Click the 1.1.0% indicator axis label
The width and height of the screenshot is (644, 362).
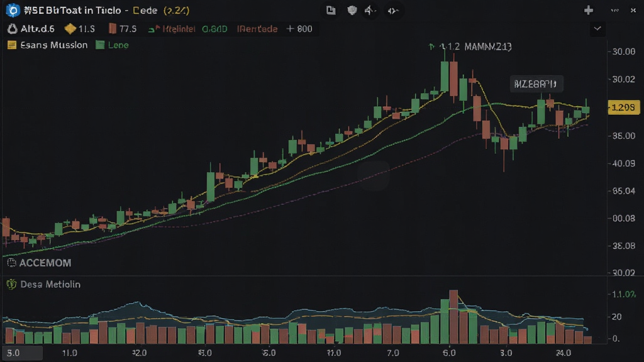(x=624, y=294)
